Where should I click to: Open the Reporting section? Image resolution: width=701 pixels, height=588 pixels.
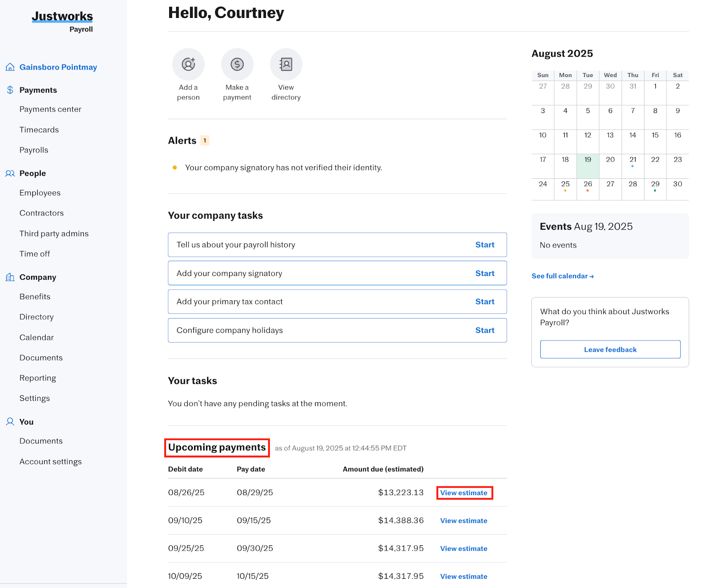click(x=38, y=378)
